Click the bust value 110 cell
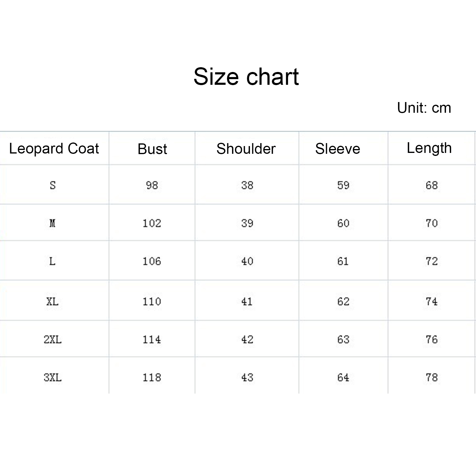 [x=152, y=302]
